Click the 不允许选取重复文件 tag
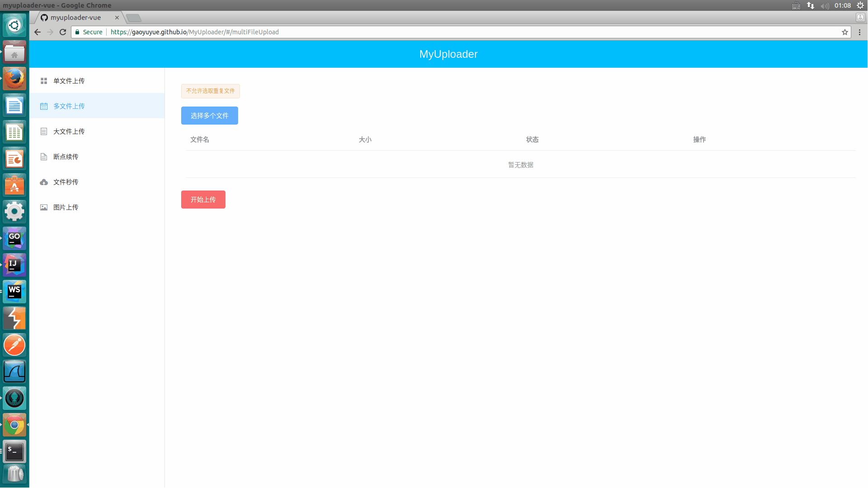This screenshot has width=868, height=488. click(210, 91)
